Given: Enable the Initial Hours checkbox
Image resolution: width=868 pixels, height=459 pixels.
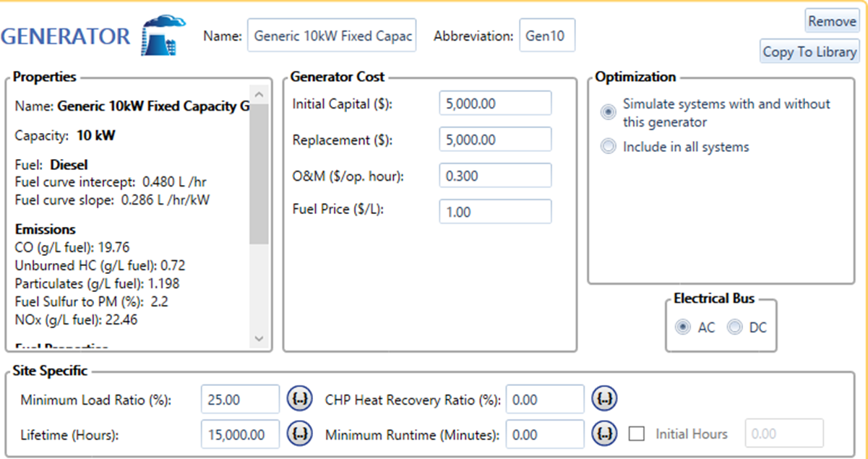Looking at the screenshot, I should pyautogui.click(x=637, y=434).
